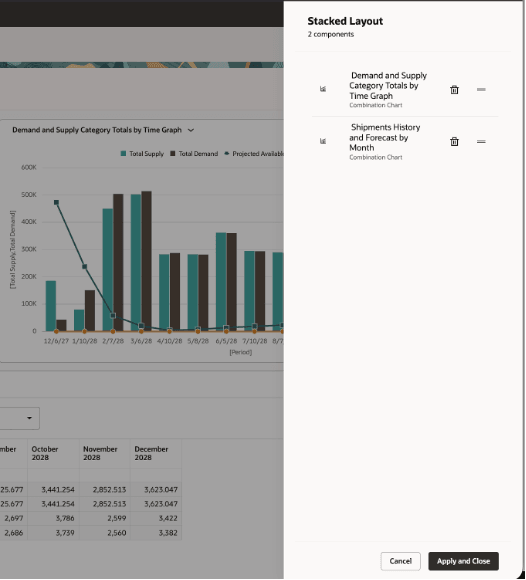Select table cell 3,786
Image resolution: width=526 pixels, height=580 pixels.
[x=53, y=519]
